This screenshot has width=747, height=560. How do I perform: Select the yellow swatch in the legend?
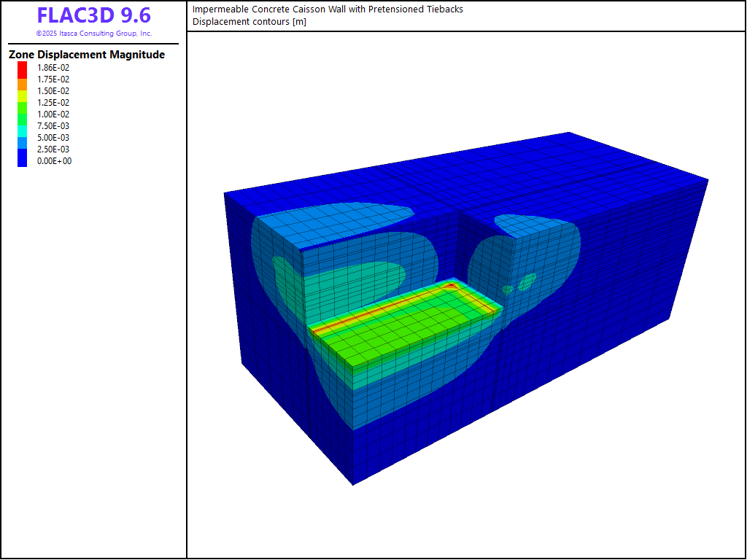click(23, 96)
